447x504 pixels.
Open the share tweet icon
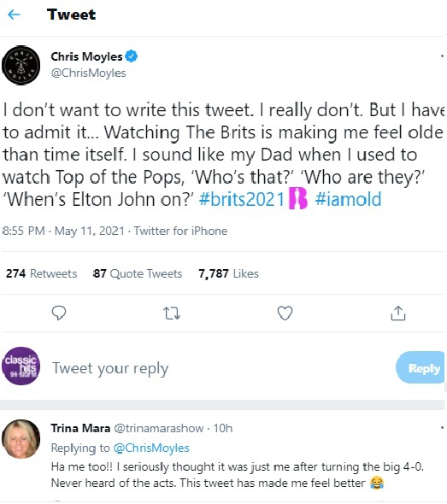pyautogui.click(x=398, y=313)
